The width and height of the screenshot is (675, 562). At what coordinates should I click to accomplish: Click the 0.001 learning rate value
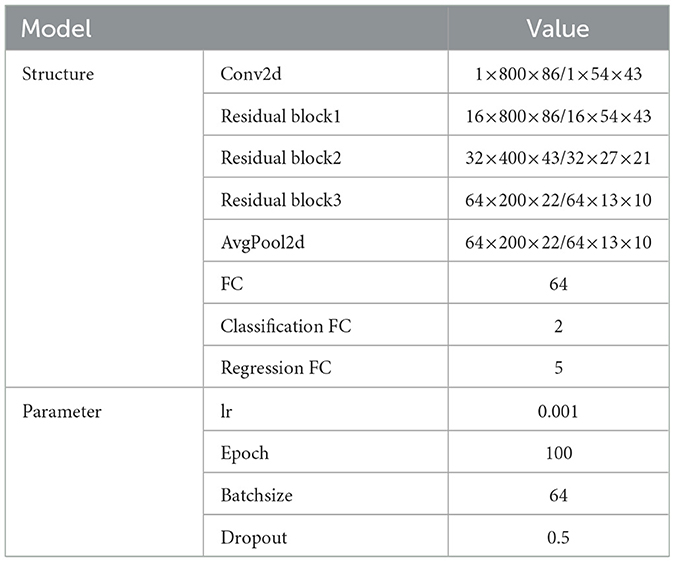(x=559, y=411)
